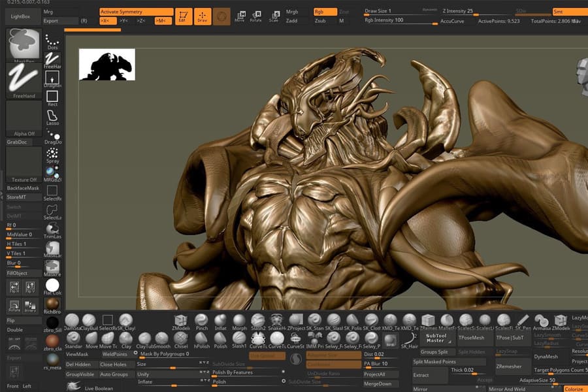Open the Alpha Off selector
This screenshot has width=588, height=392.
(24, 118)
